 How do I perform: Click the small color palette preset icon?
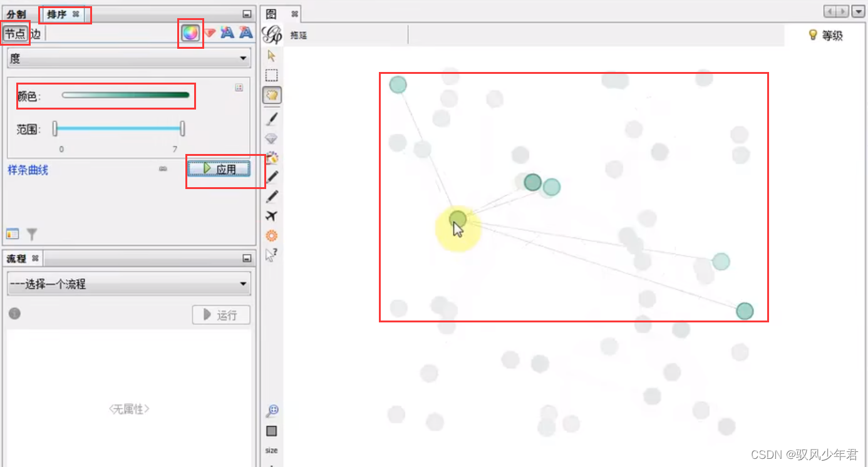(x=239, y=88)
